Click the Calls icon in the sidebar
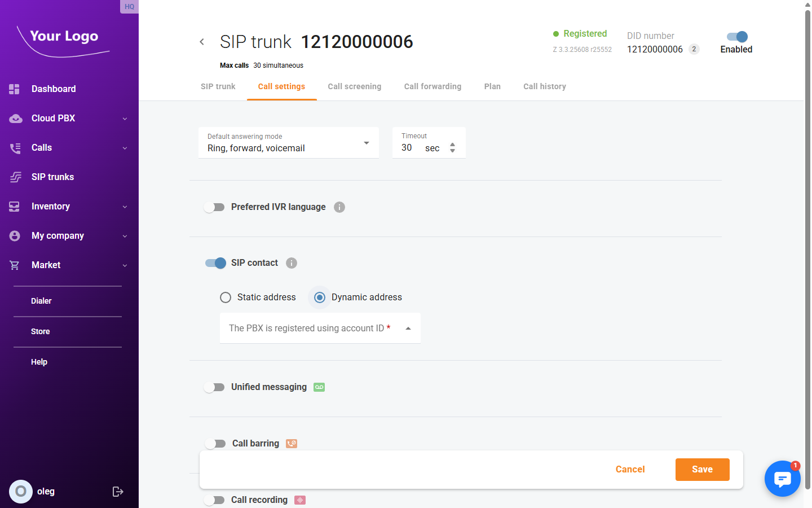This screenshot has height=508, width=812. [x=15, y=147]
